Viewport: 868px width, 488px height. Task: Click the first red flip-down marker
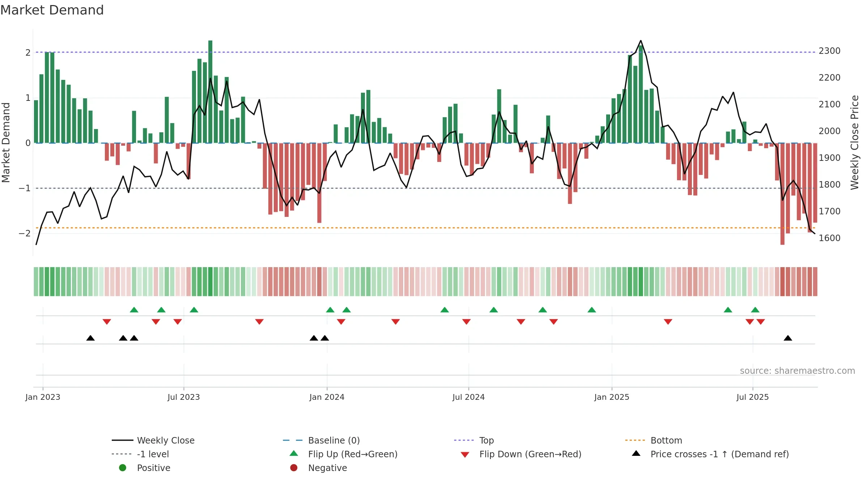point(107,322)
